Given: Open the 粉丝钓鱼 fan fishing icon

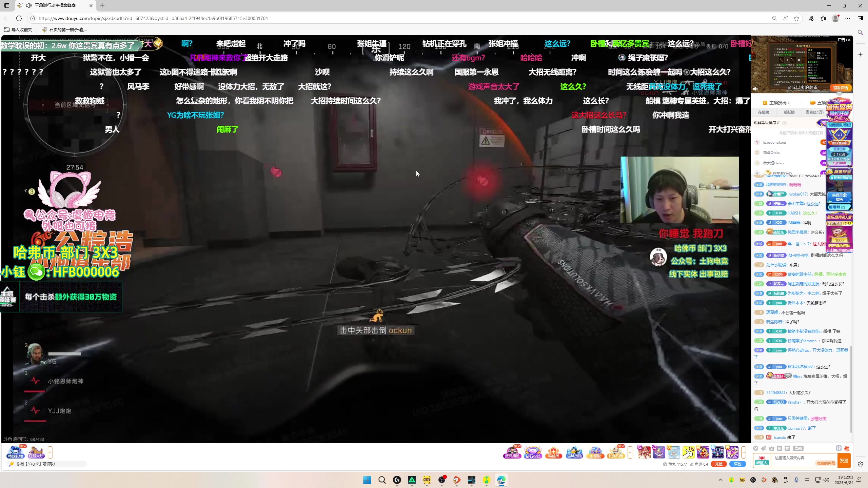Looking at the screenshot, I should coord(616,452).
